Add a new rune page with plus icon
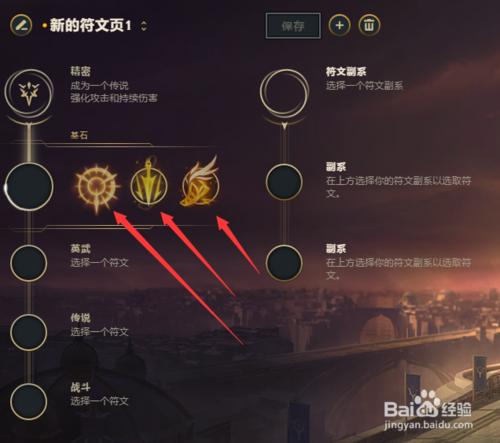The image size is (500, 443). pyautogui.click(x=339, y=25)
